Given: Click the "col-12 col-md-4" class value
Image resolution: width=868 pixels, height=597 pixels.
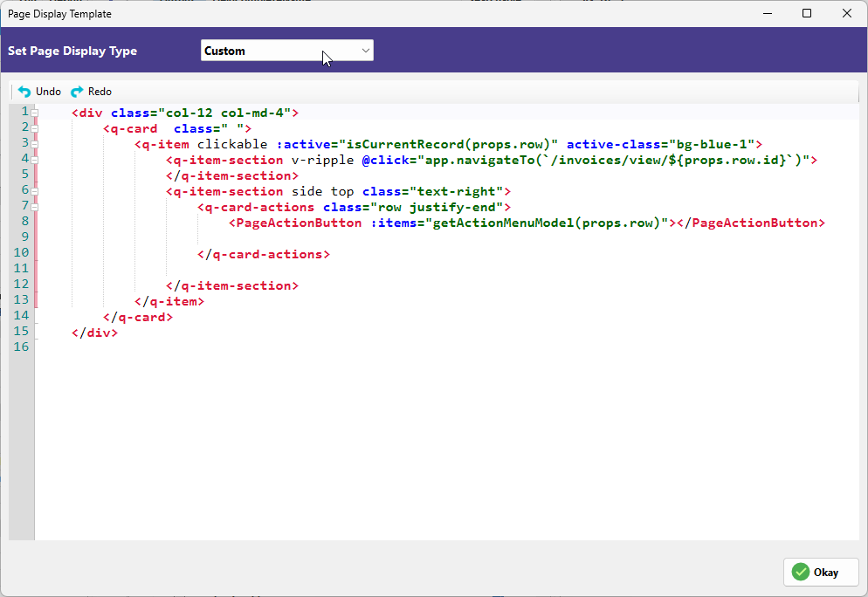Looking at the screenshot, I should pos(224,113).
